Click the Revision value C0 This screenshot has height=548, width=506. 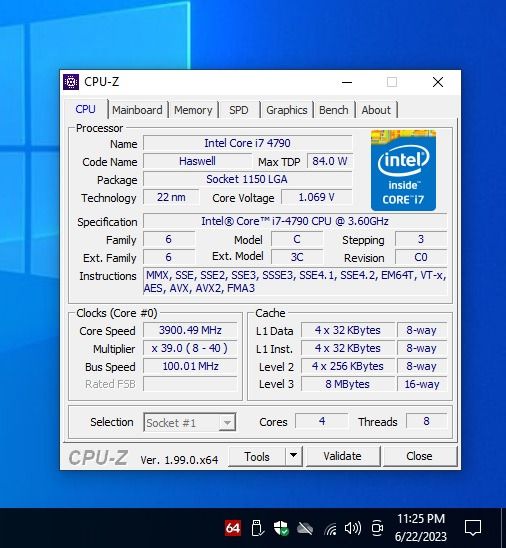421,257
